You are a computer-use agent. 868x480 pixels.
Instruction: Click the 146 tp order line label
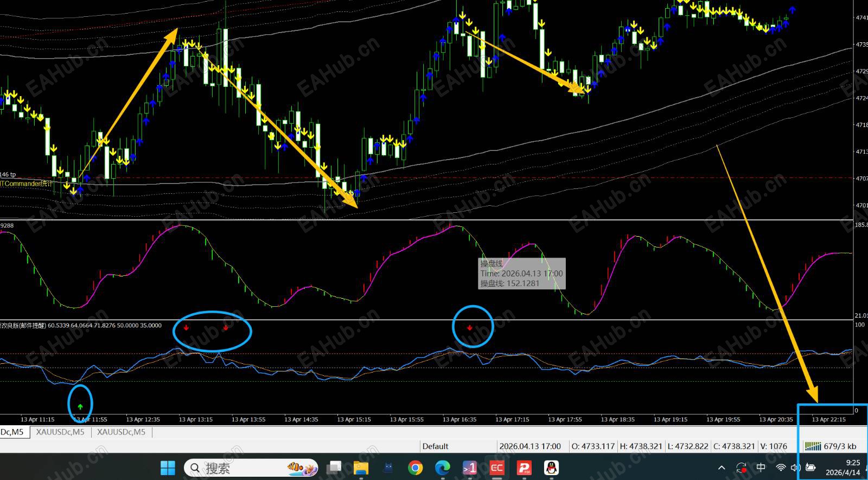(x=8, y=174)
